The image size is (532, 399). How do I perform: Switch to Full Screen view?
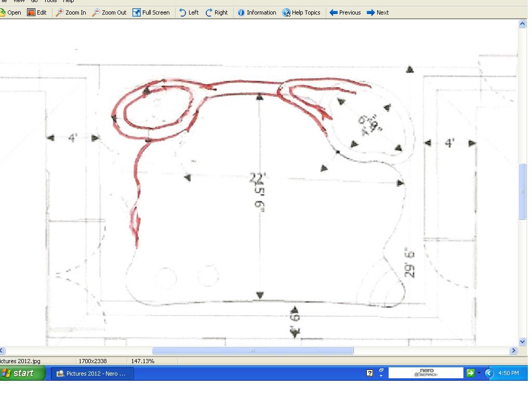tap(151, 12)
